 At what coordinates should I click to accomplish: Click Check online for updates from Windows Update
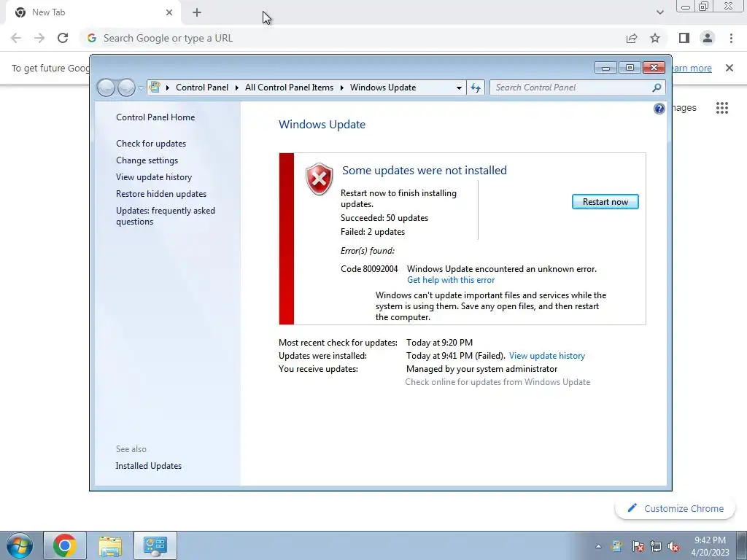(498, 382)
